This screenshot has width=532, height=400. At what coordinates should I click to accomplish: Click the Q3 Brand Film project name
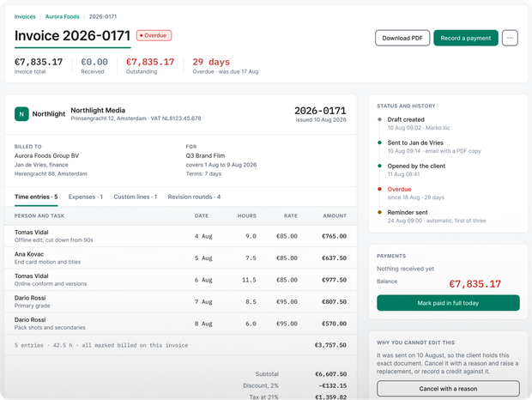pyautogui.click(x=205, y=155)
